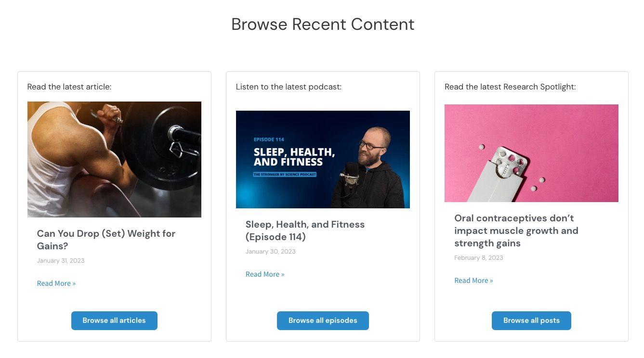The width and height of the screenshot is (644, 358).
Task: Open the barbell curl article thumbnail
Action: (x=114, y=159)
